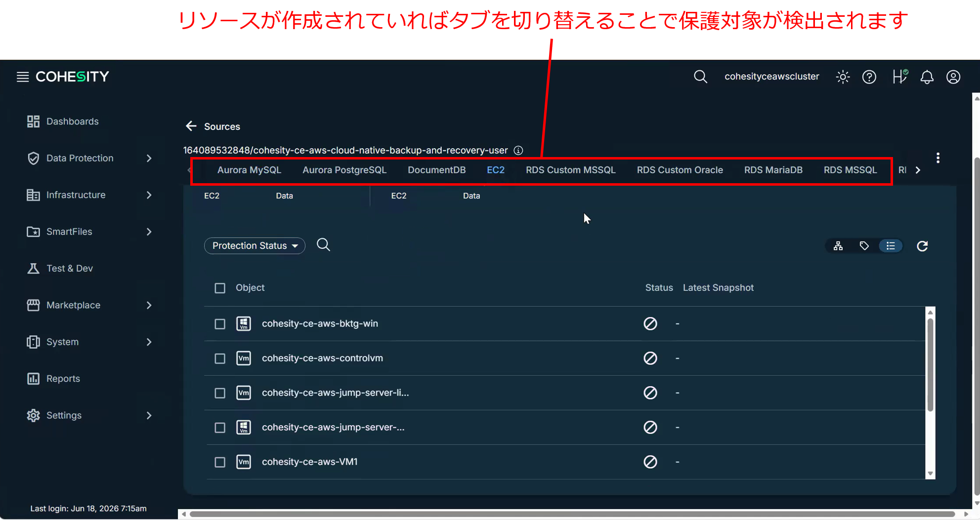This screenshot has width=980, height=520.
Task: Click the horizontal page scrollbar
Action: coord(572,514)
